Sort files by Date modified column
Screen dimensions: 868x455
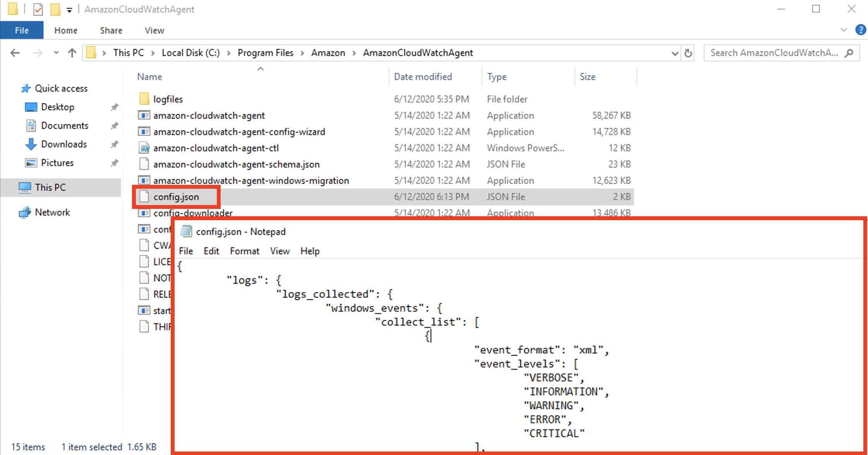point(423,77)
